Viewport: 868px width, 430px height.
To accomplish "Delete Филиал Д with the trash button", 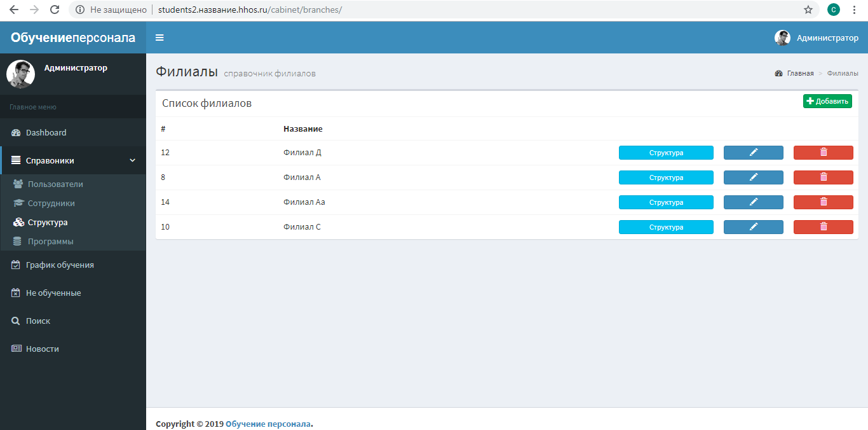I will (x=824, y=153).
